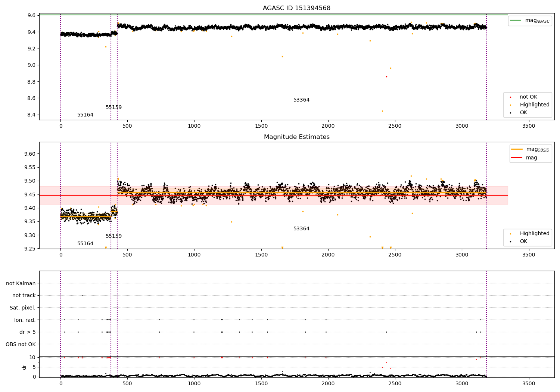Select 'Highlighted' in the Magnitude Estimates legend
The height and width of the screenshot is (392, 560).
pos(535,234)
